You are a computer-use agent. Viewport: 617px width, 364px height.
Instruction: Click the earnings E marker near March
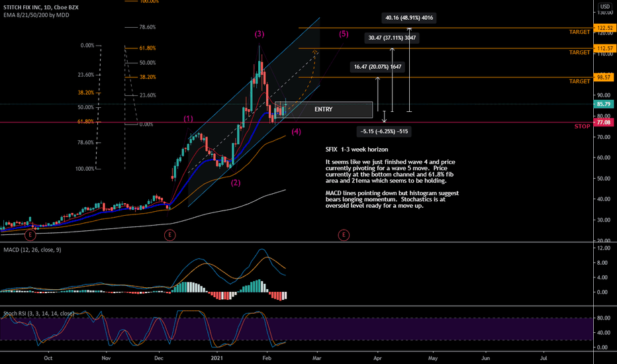(344, 236)
